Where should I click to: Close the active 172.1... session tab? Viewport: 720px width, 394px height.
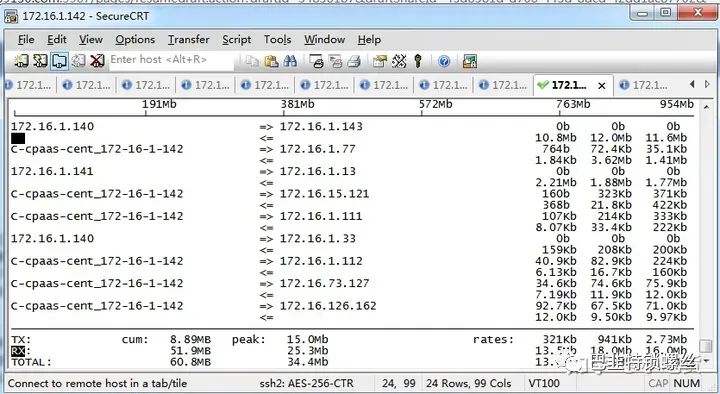pos(602,85)
